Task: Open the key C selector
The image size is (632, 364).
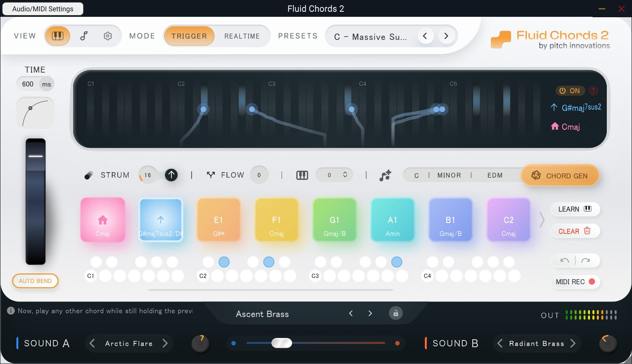Action: click(416, 175)
